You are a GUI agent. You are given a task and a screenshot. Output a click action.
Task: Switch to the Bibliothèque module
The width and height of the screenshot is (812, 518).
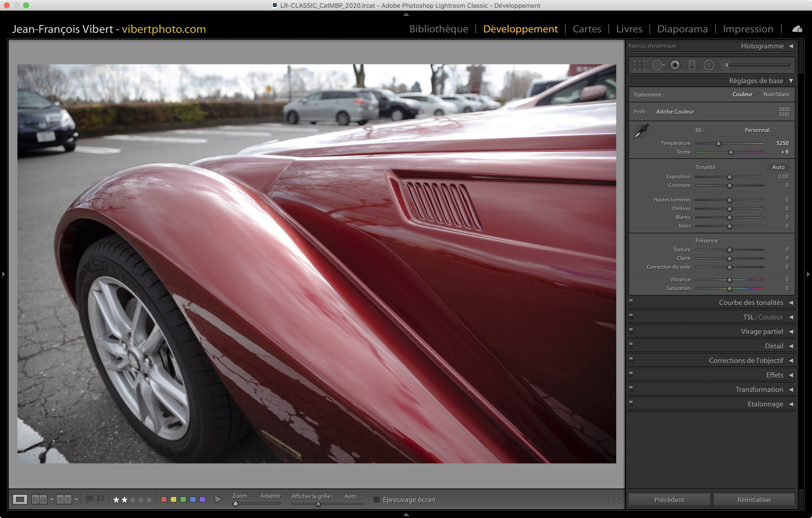click(438, 29)
